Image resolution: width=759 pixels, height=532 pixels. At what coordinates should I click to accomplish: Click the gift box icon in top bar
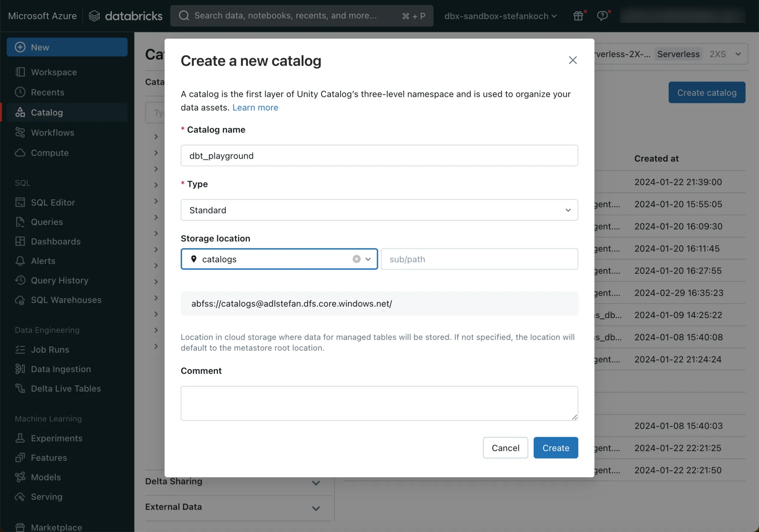tap(578, 16)
